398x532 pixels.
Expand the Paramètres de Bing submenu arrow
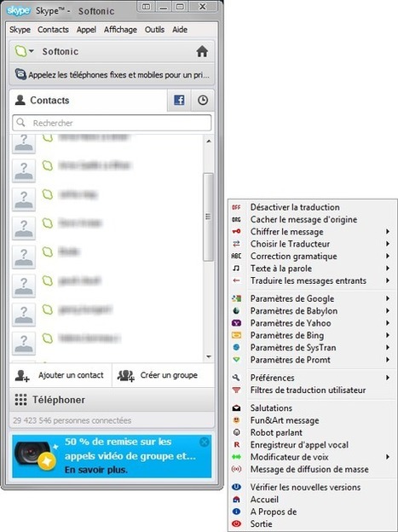388,335
